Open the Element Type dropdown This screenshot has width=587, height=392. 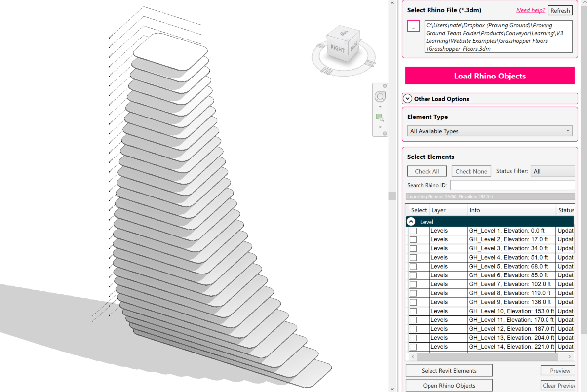pyautogui.click(x=490, y=130)
